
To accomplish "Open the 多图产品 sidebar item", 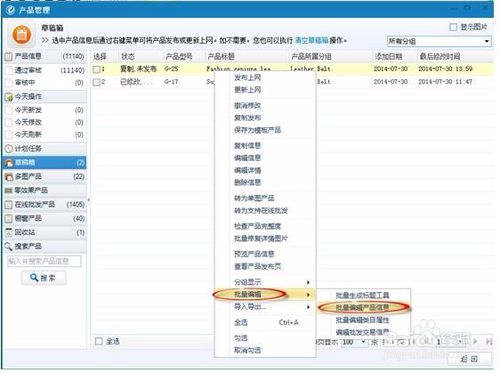I will (x=45, y=177).
